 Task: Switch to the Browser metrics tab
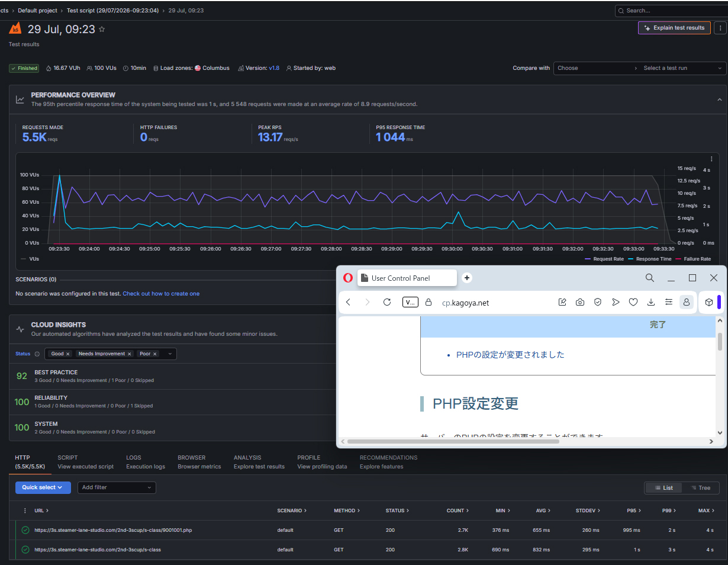coord(199,462)
